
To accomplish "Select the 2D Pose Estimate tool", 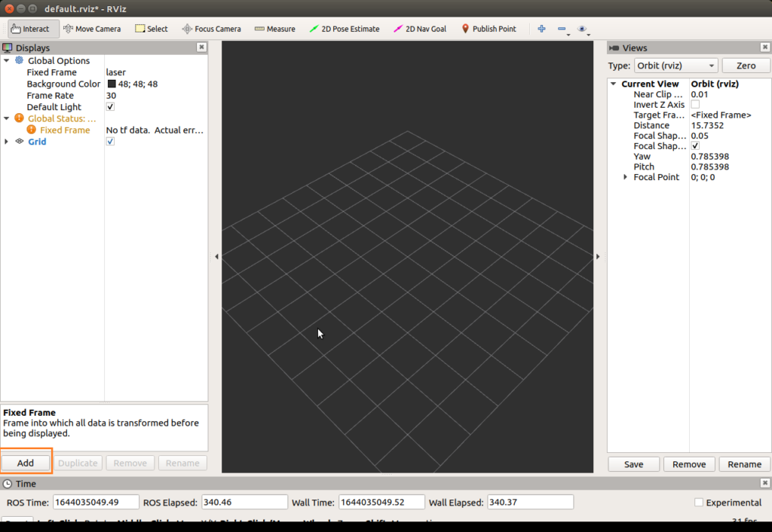I will [x=344, y=28].
